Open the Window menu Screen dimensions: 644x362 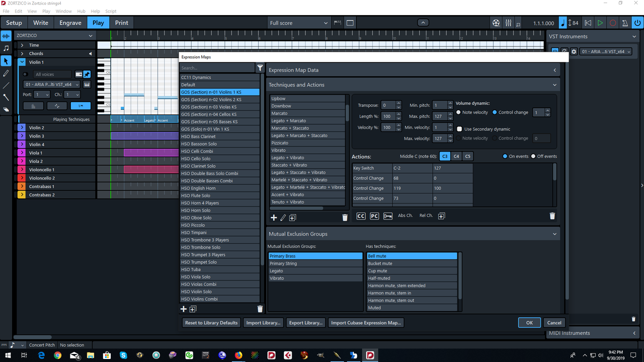coord(63,11)
